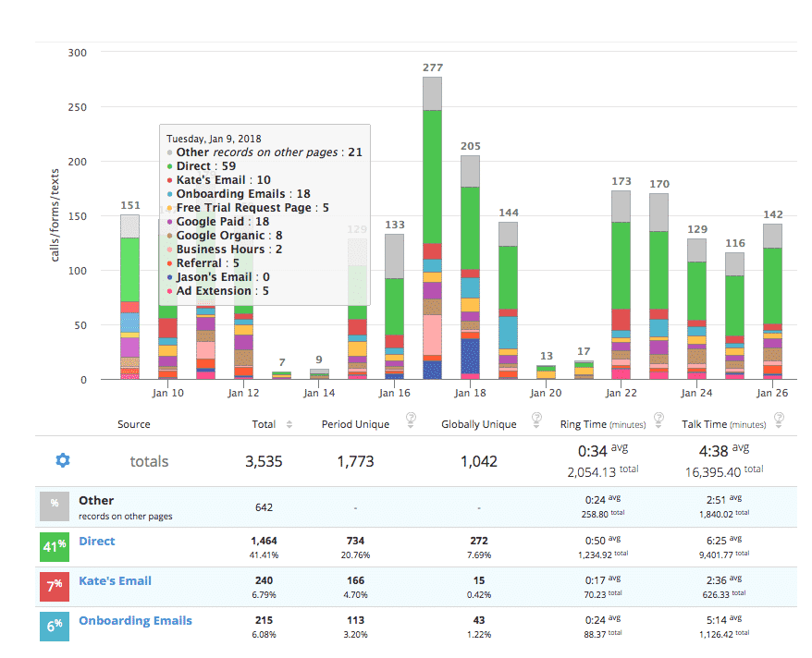Open the Onboarding Emails source link
This screenshot has height=658, width=812.
(135, 620)
